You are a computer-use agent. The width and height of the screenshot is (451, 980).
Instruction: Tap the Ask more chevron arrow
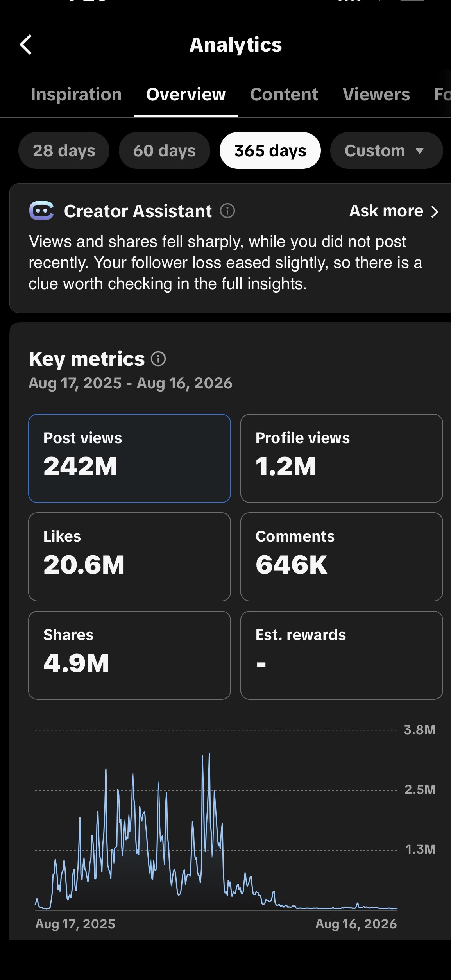pyautogui.click(x=435, y=211)
